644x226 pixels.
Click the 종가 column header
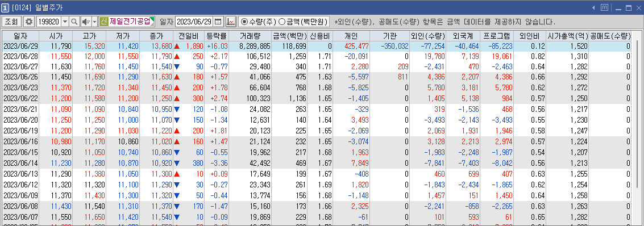pos(156,36)
